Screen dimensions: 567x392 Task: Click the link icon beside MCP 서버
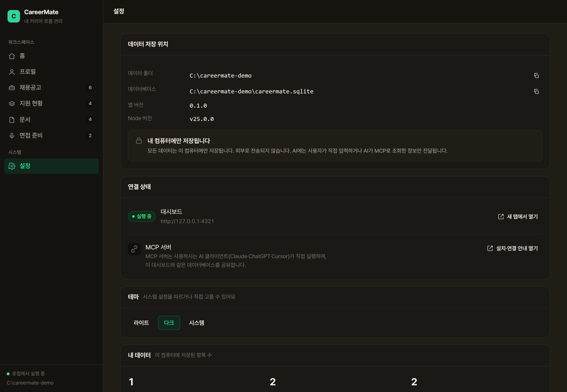[x=134, y=249]
